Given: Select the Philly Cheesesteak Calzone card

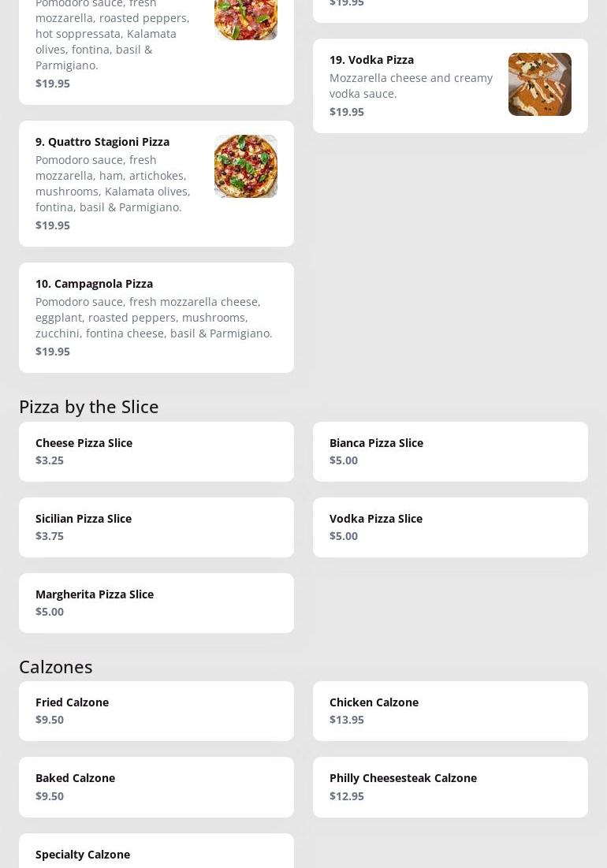Looking at the screenshot, I should [x=449, y=786].
